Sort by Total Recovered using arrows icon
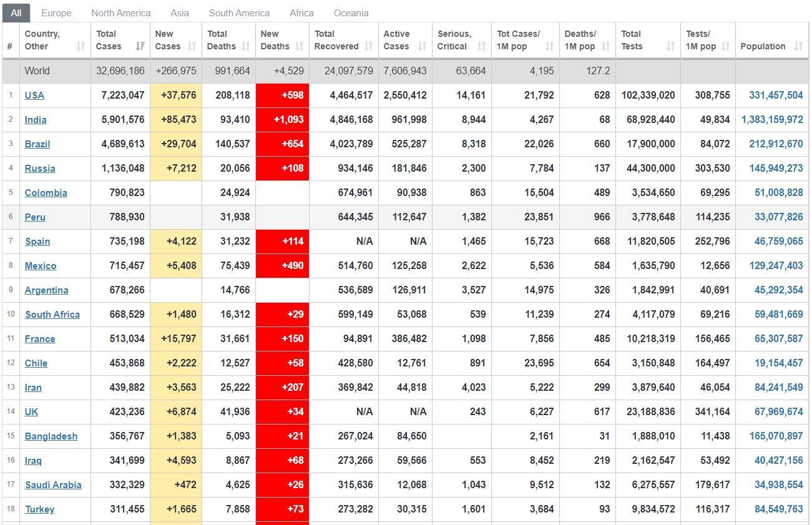 [x=368, y=46]
